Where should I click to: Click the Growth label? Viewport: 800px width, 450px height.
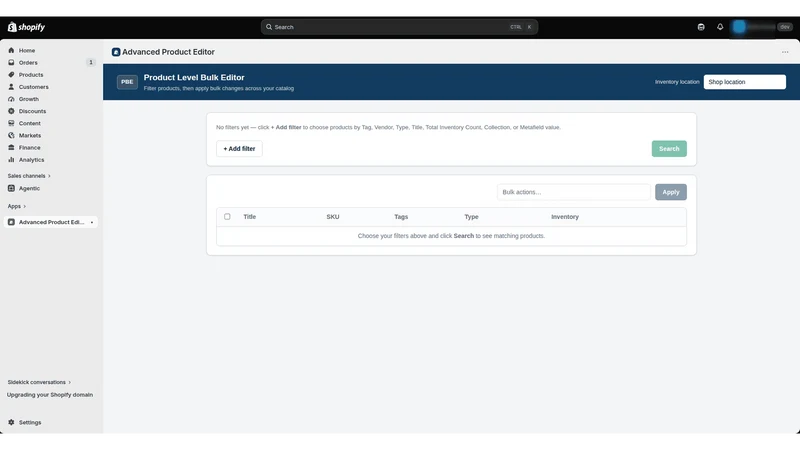click(29, 99)
